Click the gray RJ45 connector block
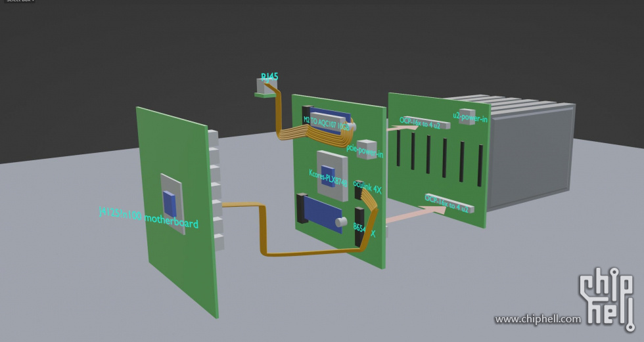Screen dimensions: 644x342 (x=267, y=85)
